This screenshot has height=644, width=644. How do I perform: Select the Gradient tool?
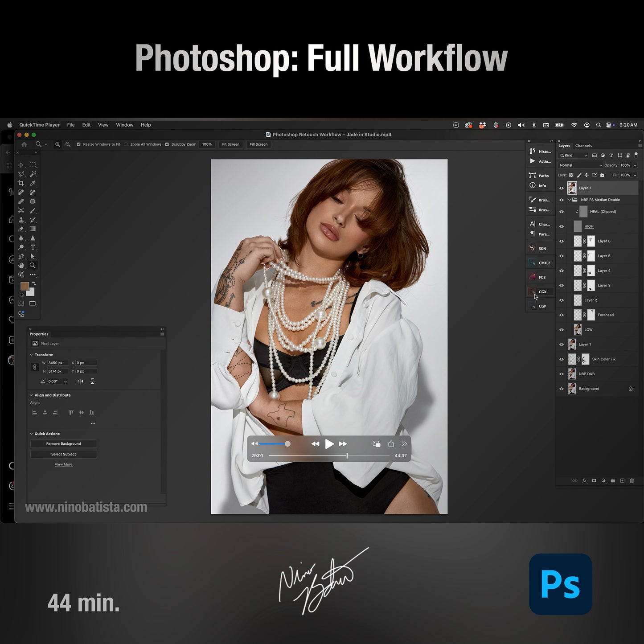pyautogui.click(x=33, y=229)
